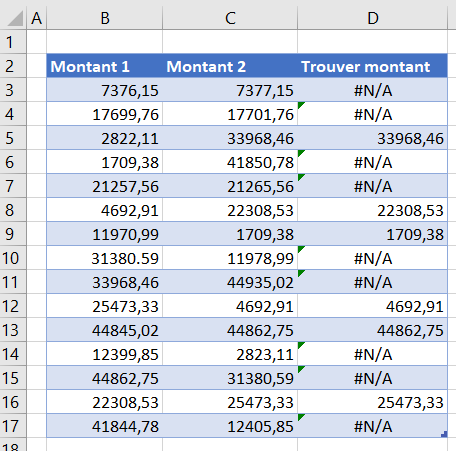Select row 2 header
This screenshot has width=456, height=451.
coord(13,66)
